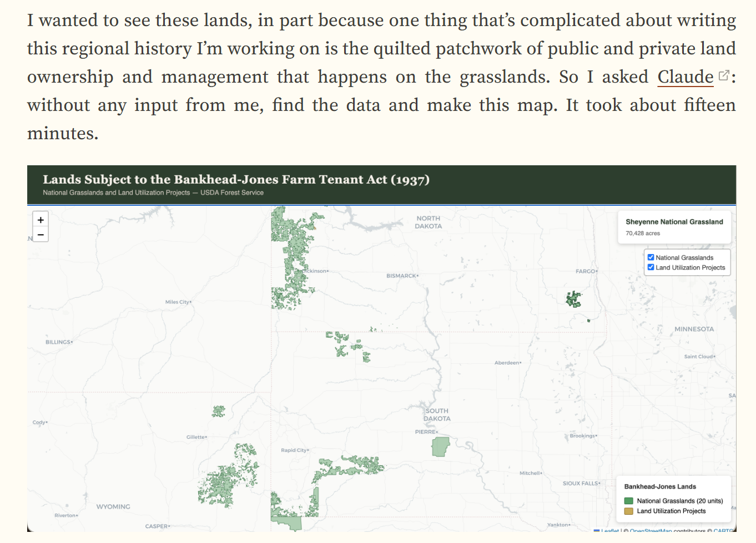Re-enable the National Grasslands layer toggle
The height and width of the screenshot is (543, 756).
[651, 257]
